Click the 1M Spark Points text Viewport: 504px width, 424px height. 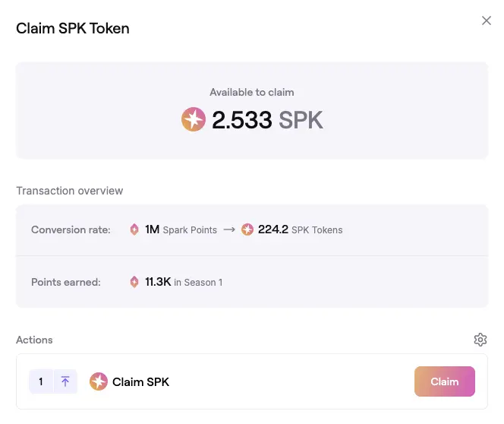tap(181, 229)
